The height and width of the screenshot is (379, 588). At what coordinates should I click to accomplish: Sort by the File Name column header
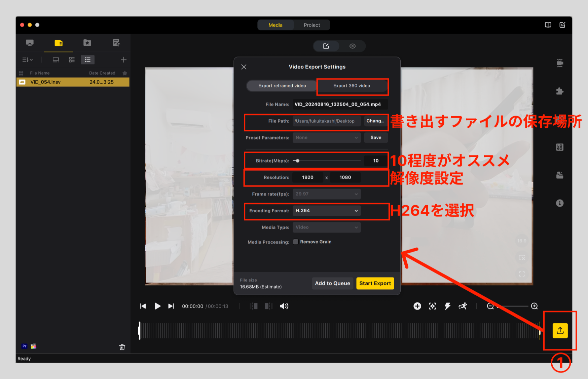point(40,73)
